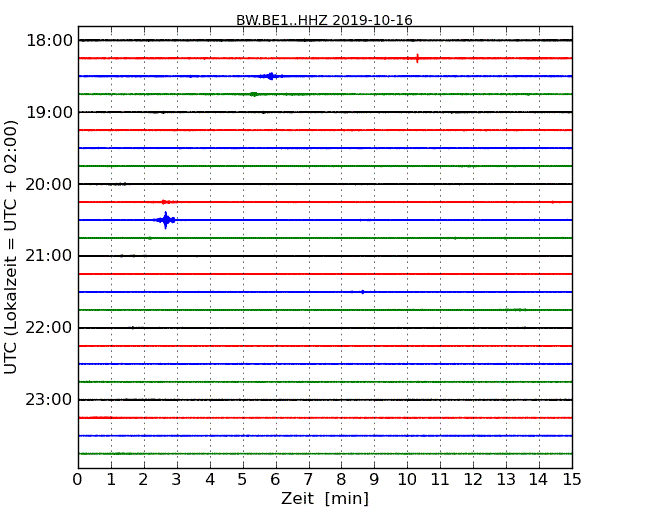Click the large blue seismic event at 20:30
The width and height of the screenshot is (650, 520).
pyautogui.click(x=165, y=220)
